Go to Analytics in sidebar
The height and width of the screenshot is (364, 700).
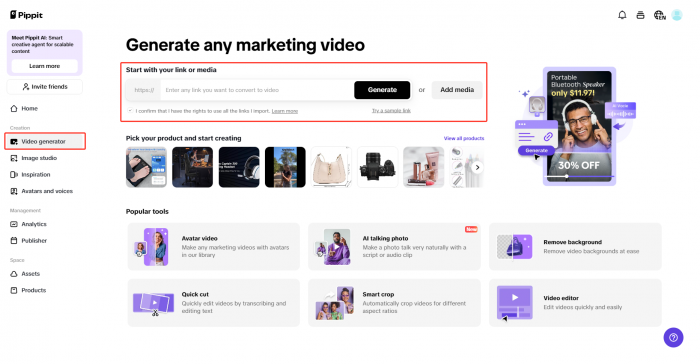click(34, 224)
